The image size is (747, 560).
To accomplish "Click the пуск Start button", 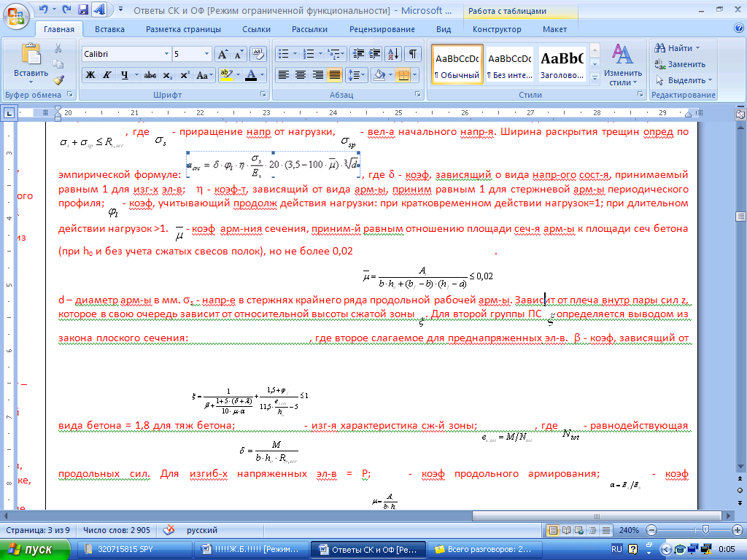I will (x=34, y=550).
